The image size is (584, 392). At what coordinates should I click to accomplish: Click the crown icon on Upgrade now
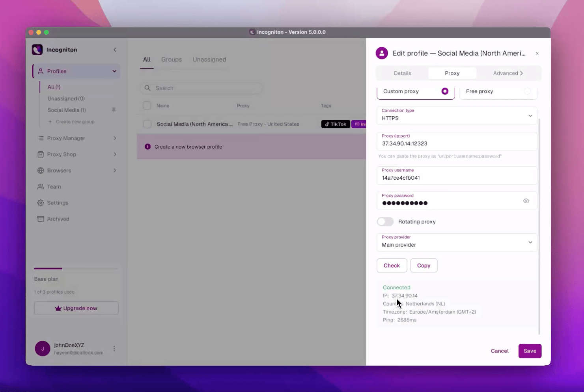pos(58,308)
